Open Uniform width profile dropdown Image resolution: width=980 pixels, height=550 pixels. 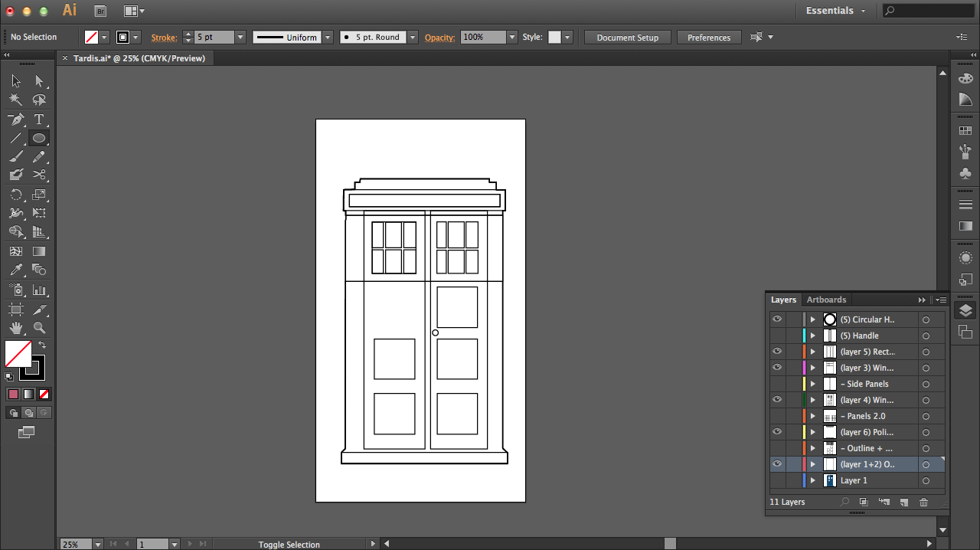click(x=328, y=37)
